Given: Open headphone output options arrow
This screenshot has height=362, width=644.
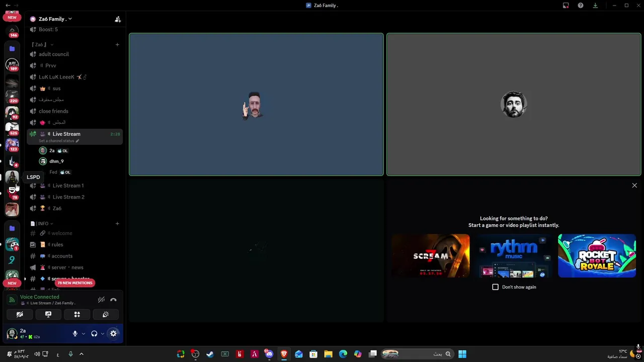Looking at the screenshot, I should click(103, 333).
